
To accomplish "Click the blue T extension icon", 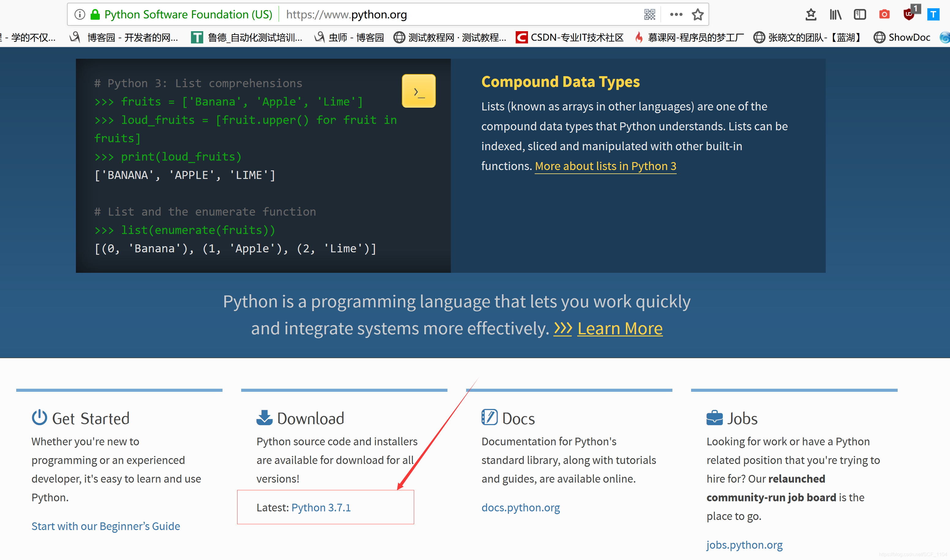I will (933, 14).
